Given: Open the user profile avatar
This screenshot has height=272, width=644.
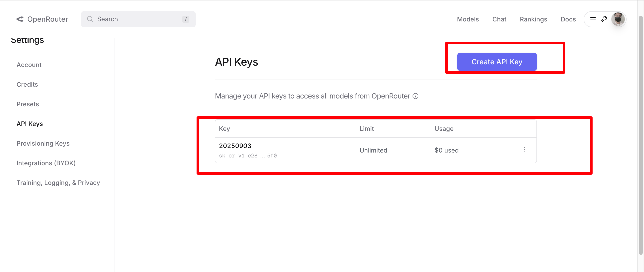Looking at the screenshot, I should click(x=618, y=19).
